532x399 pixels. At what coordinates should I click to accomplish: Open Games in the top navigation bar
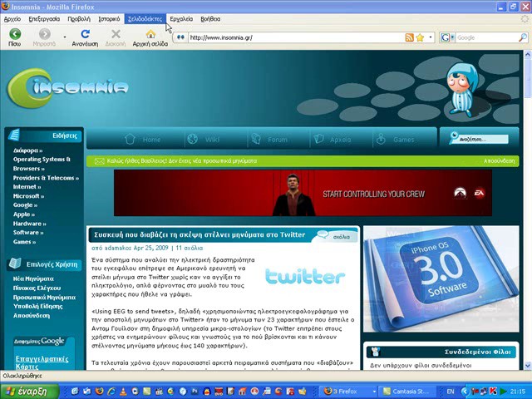(396, 140)
